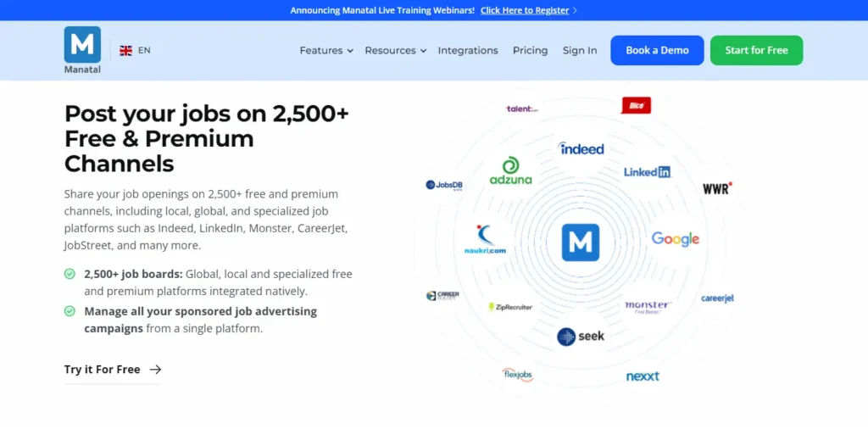Click the Indeed logo

point(581,148)
